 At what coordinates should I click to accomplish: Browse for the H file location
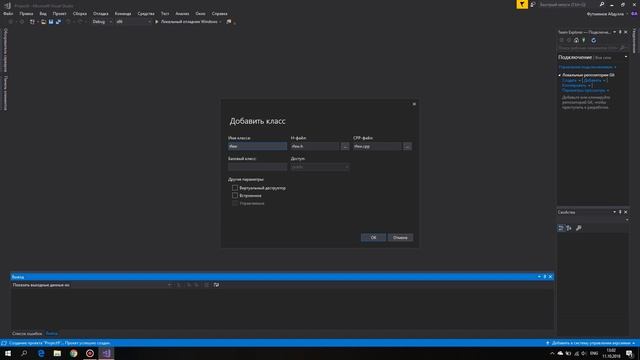[x=345, y=146]
